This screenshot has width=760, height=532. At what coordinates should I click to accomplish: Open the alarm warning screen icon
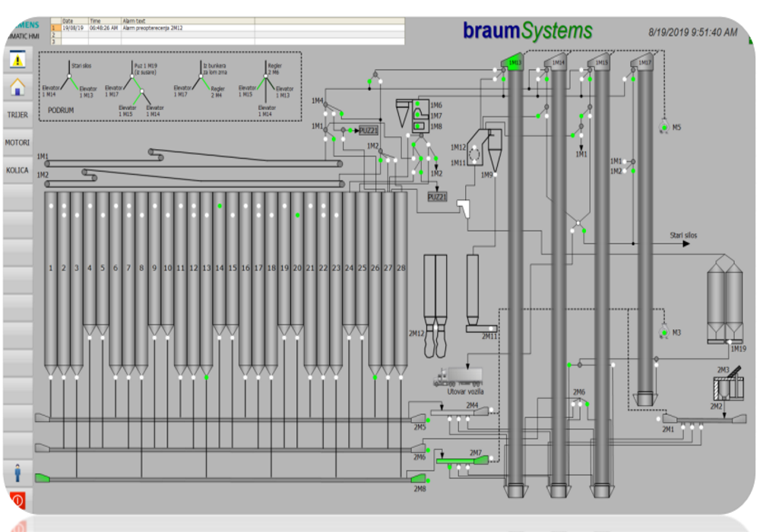click(x=17, y=59)
